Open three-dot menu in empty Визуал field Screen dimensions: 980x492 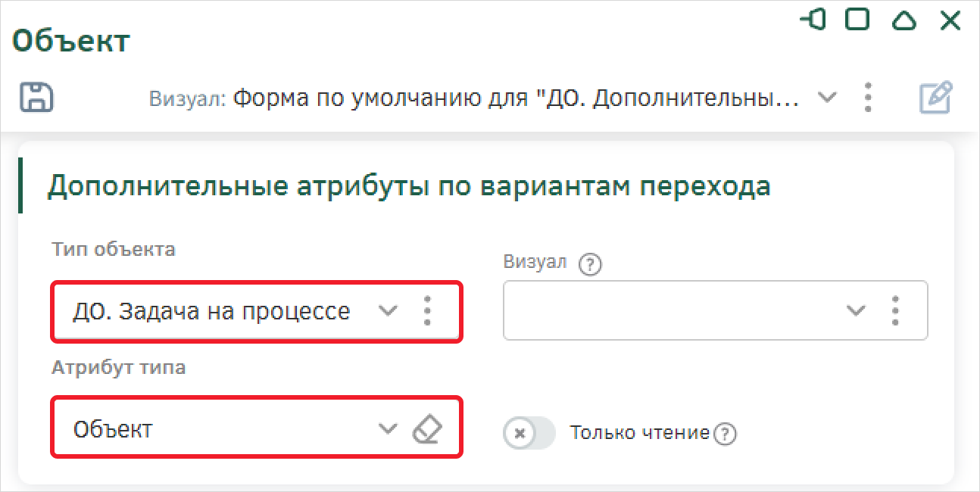coord(895,310)
